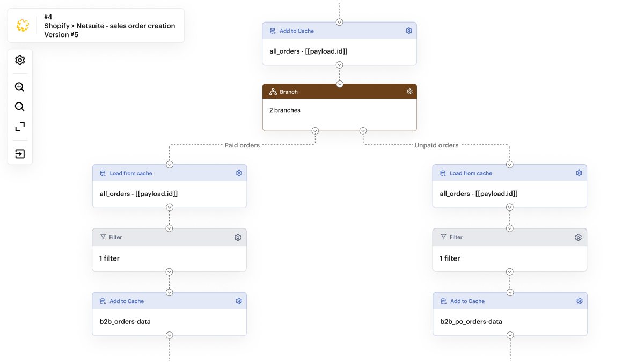Expand the chevron below b2b_orders-data node

[x=169, y=335]
